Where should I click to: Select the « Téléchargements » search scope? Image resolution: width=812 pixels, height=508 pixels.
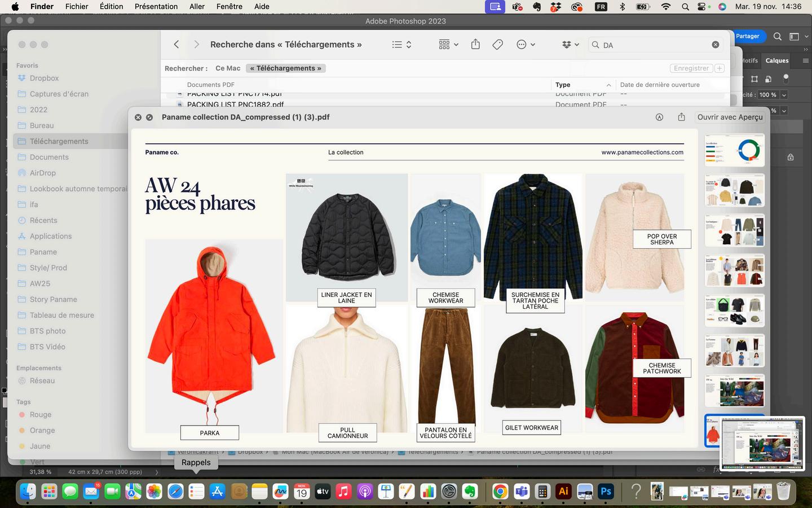[x=286, y=68]
